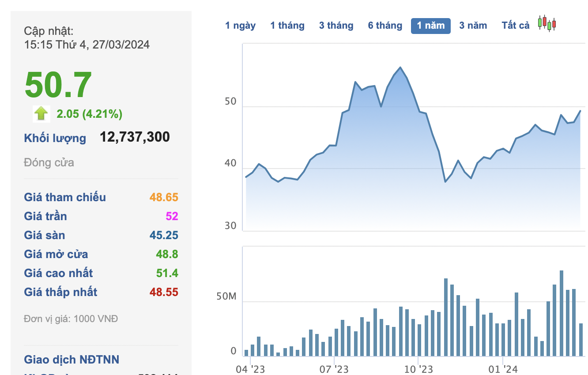Choose the "6 tháng" time range
588x375 pixels.
(385, 26)
